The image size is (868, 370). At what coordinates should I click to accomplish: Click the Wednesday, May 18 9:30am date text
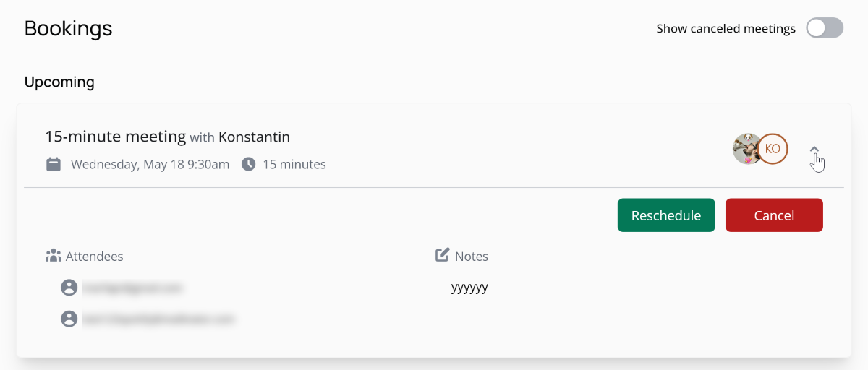[150, 164]
